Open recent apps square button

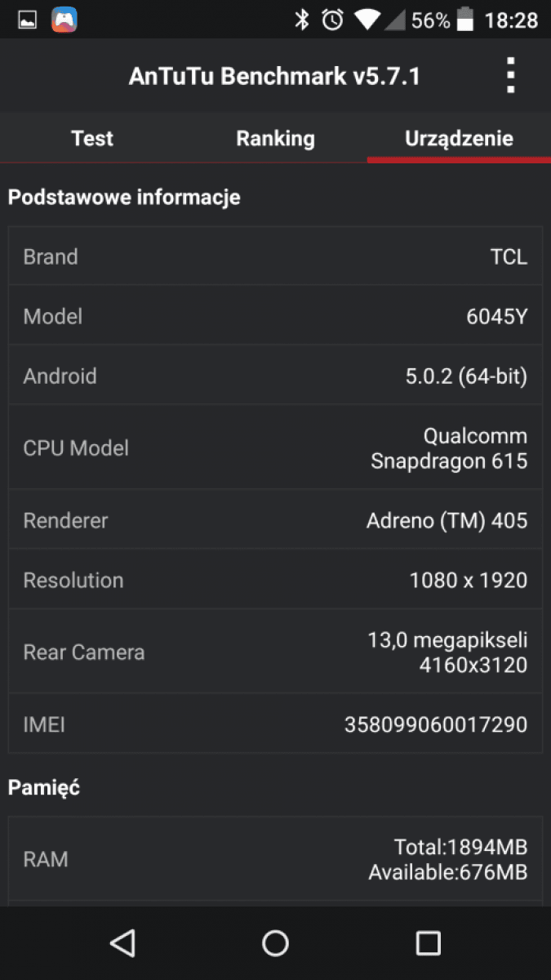coord(428,942)
